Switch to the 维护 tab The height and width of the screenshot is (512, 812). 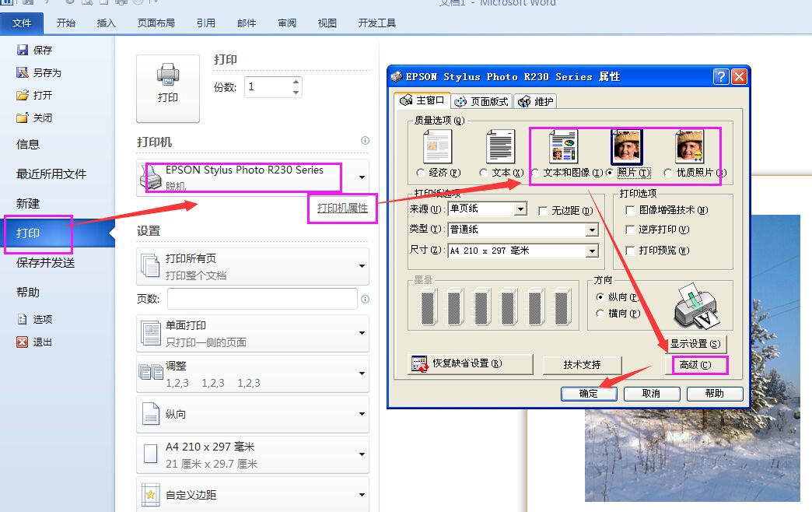(534, 100)
